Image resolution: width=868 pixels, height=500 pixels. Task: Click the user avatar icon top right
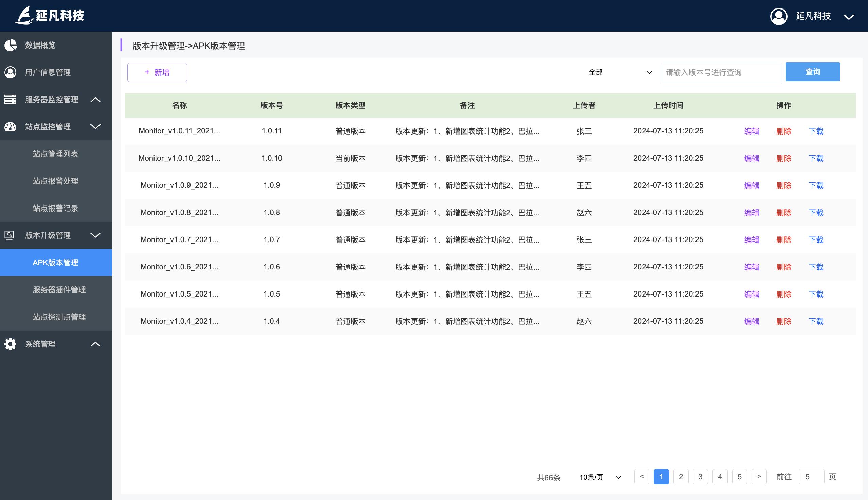(779, 16)
